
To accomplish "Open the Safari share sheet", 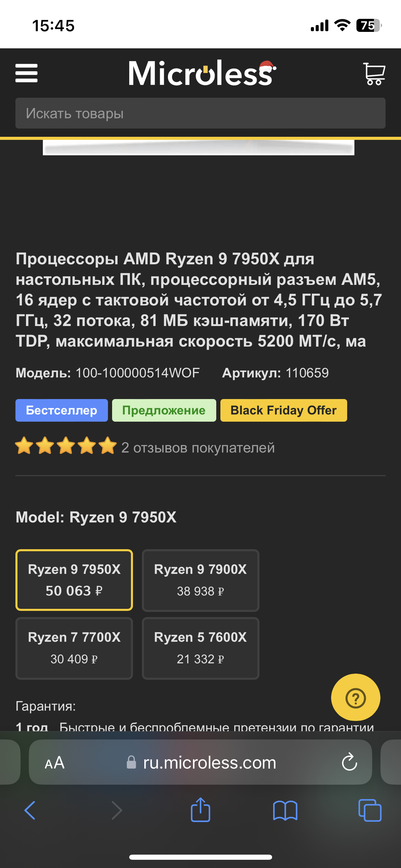I will pos(200,810).
